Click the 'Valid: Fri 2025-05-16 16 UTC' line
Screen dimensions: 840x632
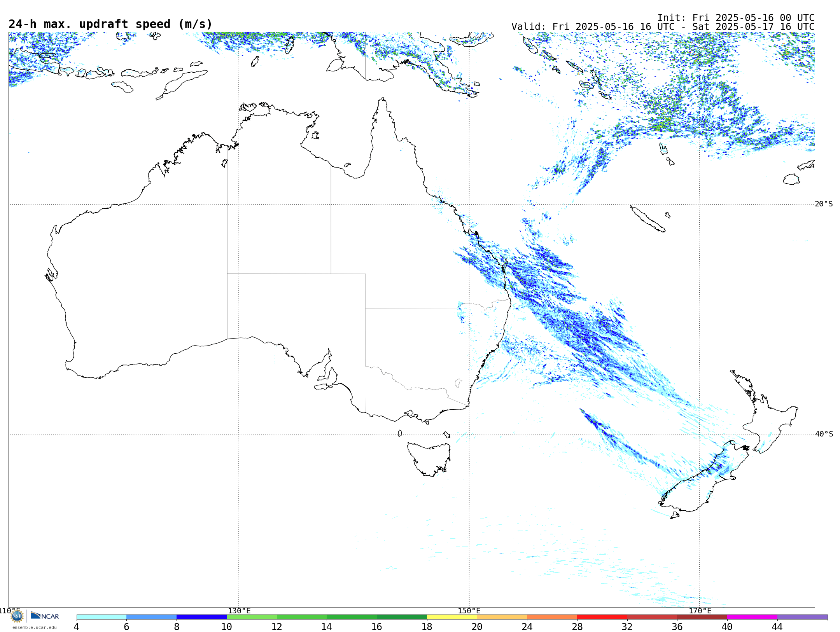pos(663,27)
